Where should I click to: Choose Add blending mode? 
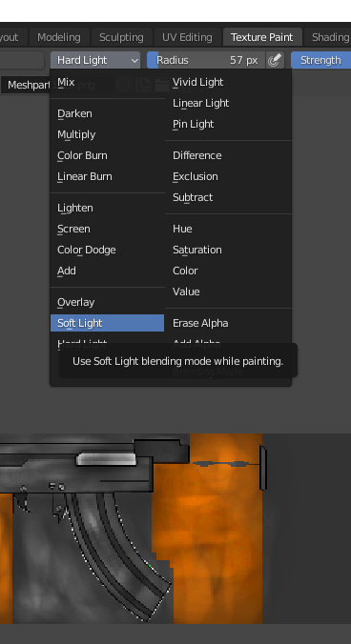(x=107, y=271)
